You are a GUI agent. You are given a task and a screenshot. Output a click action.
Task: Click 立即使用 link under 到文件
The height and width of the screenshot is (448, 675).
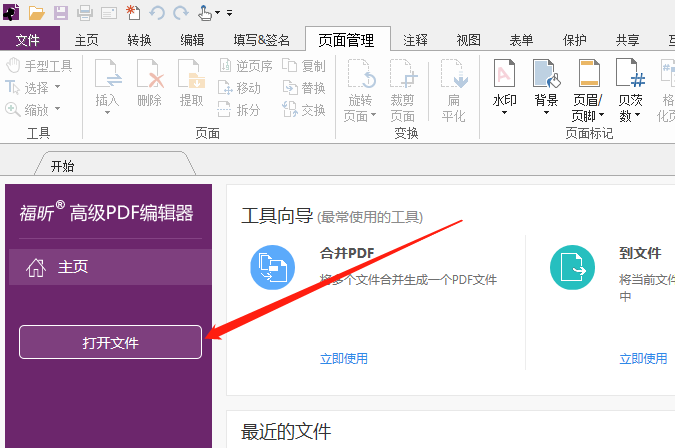(x=643, y=358)
